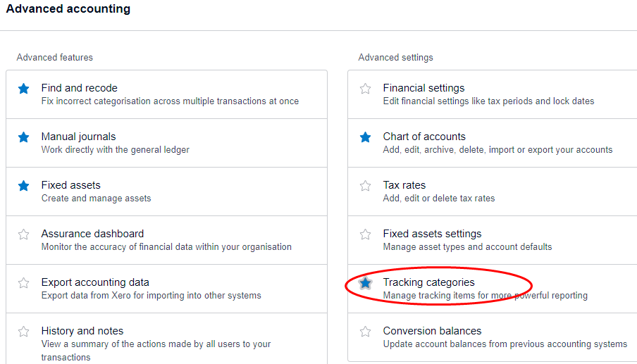Star the Fixed assets settings option

click(365, 234)
